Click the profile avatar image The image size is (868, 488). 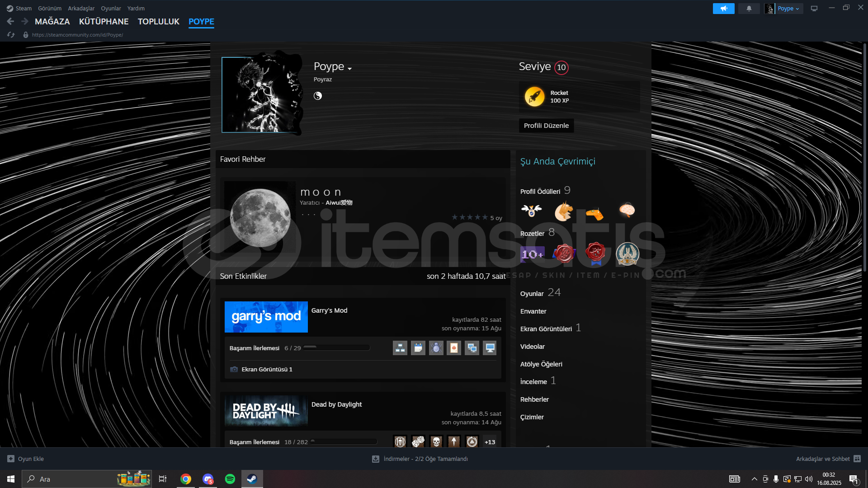click(259, 95)
